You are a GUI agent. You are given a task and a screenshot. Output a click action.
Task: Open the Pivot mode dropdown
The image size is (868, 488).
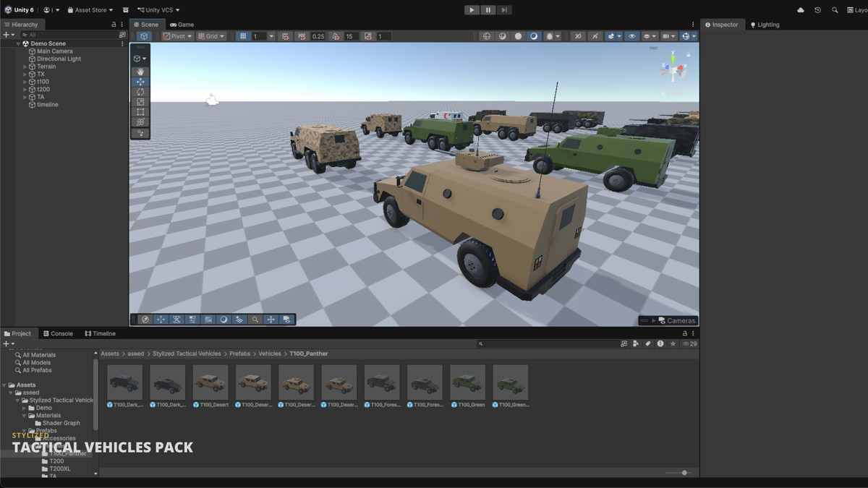tap(176, 36)
